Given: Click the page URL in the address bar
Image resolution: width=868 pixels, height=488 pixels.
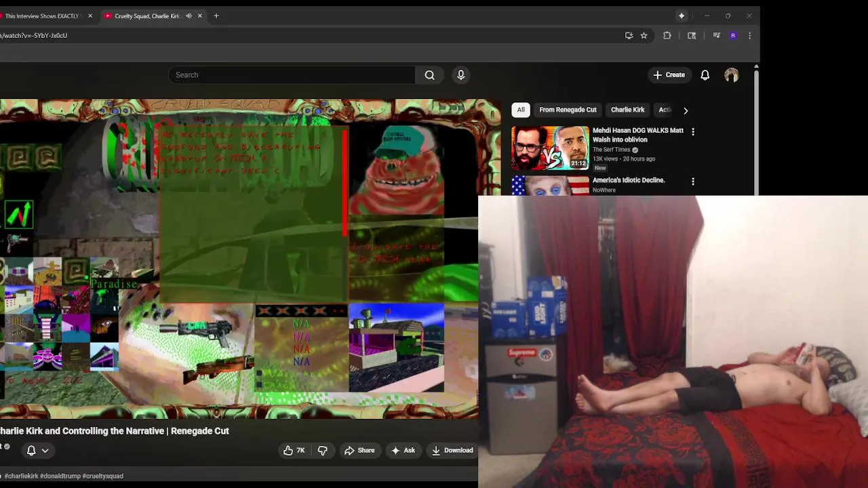Looking at the screenshot, I should (x=34, y=35).
